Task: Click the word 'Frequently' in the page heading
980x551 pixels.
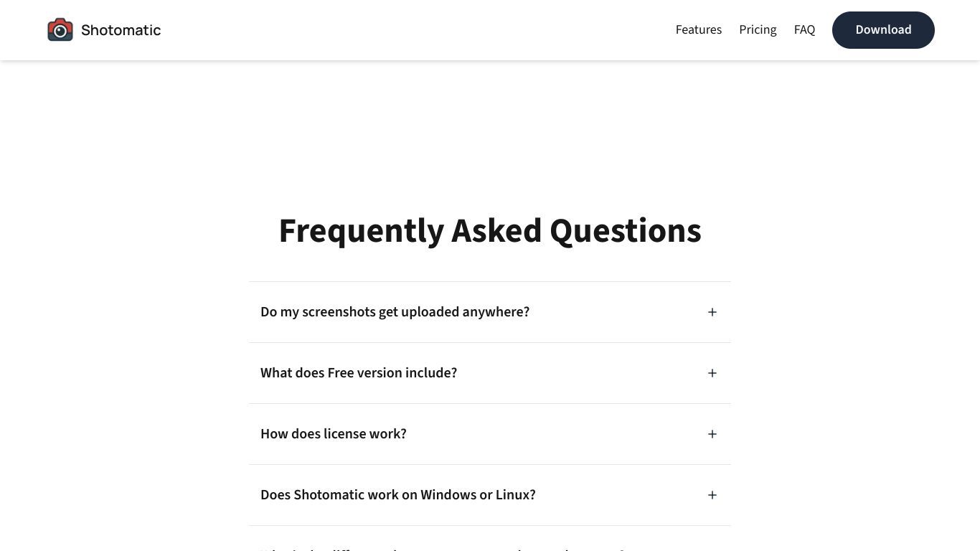Action: click(362, 231)
